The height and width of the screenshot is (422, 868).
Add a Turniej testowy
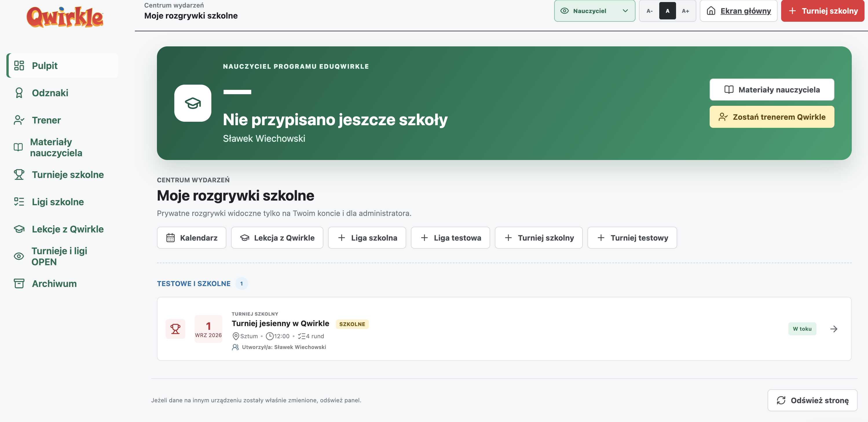632,237
